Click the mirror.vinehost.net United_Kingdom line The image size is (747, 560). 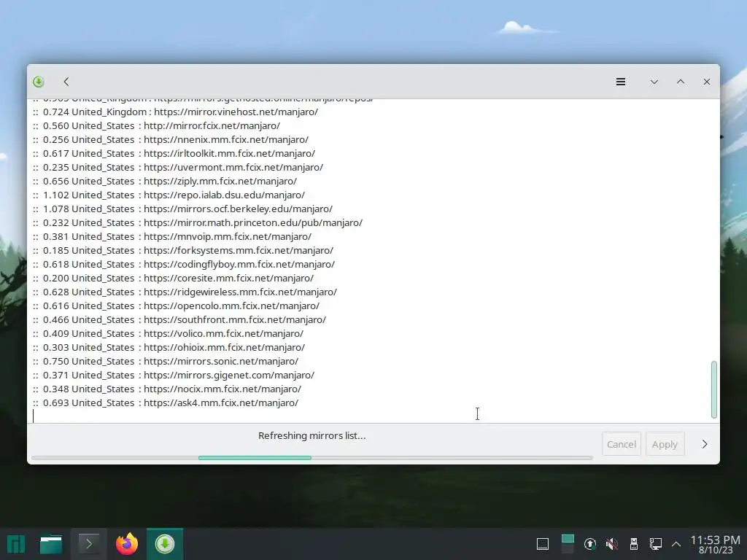click(175, 112)
